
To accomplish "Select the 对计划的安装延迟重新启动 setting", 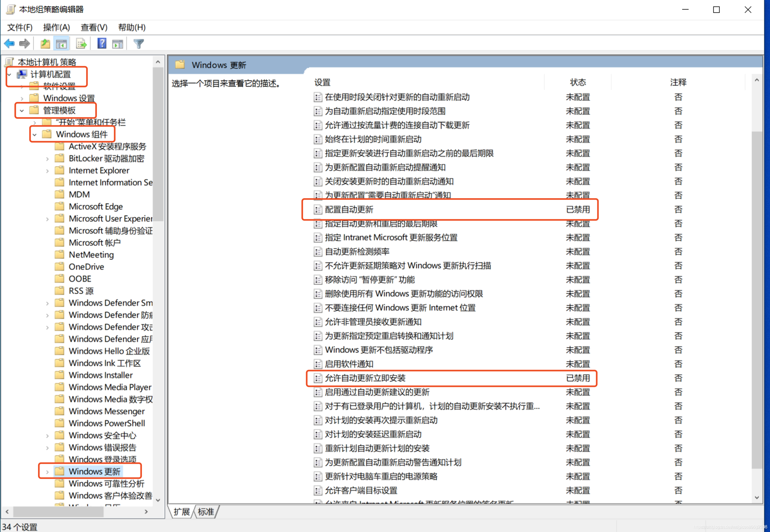I will click(x=373, y=435).
